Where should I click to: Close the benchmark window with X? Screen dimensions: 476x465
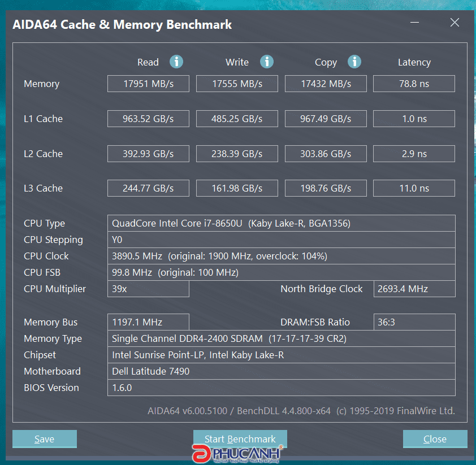[x=455, y=23]
